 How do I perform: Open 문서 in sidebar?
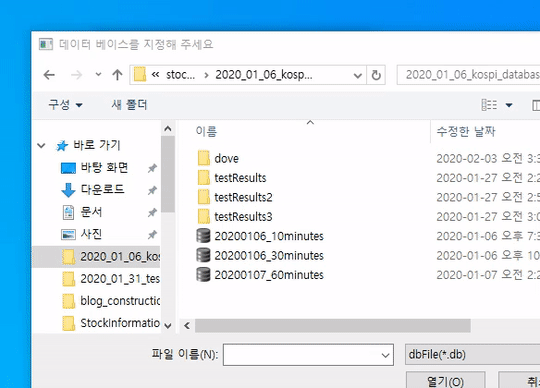click(91, 212)
